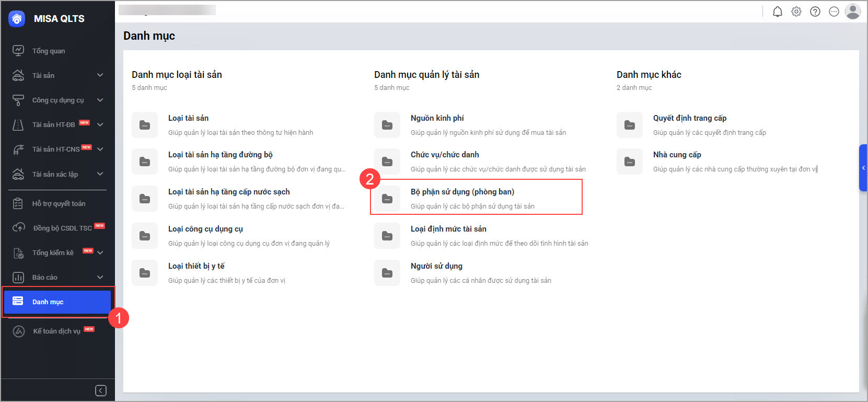868x402 pixels.
Task: Click the MISA QLTS logo icon
Action: coord(17,19)
